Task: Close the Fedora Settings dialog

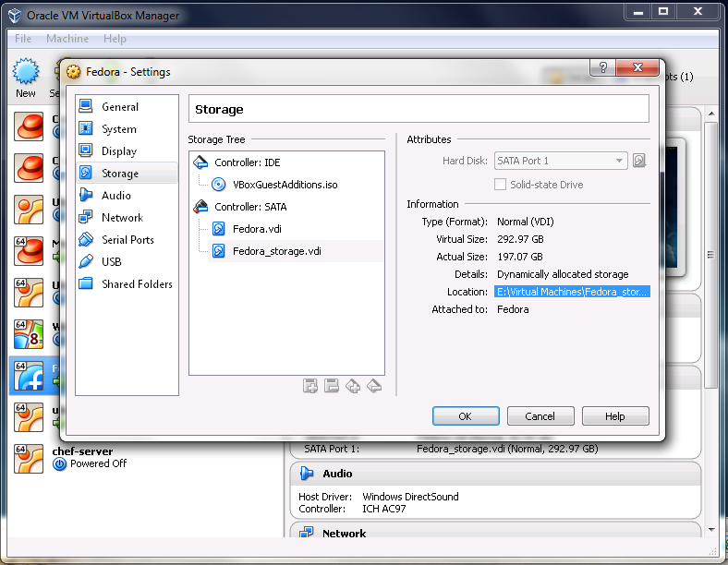Action: click(x=637, y=67)
